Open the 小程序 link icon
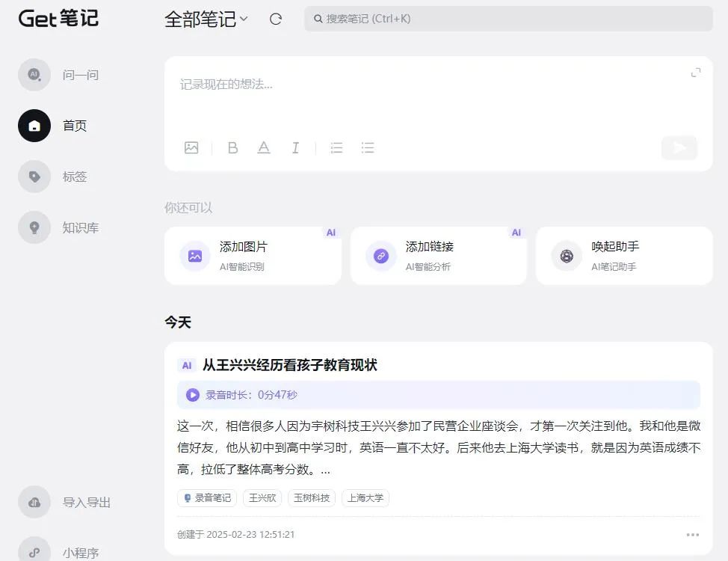Screen dimensions: 728x561 coord(34,552)
